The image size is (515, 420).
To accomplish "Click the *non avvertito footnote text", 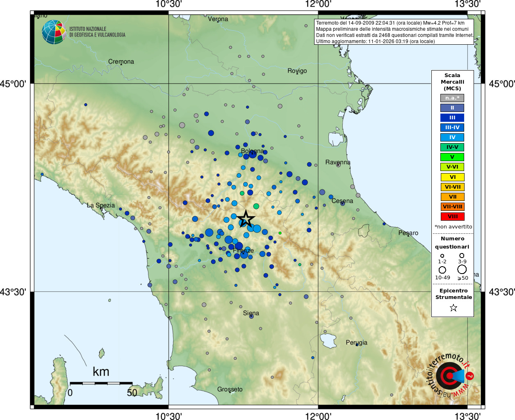I will (453, 226).
